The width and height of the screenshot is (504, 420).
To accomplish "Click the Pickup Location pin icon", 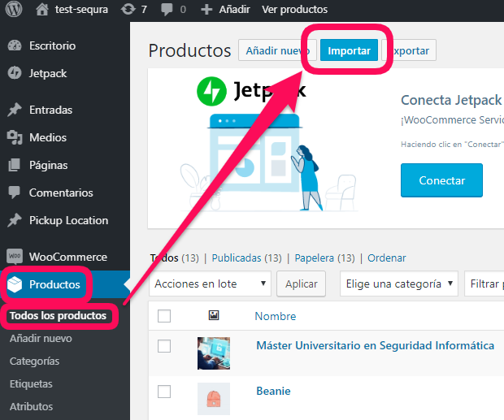I will pos(15,220).
